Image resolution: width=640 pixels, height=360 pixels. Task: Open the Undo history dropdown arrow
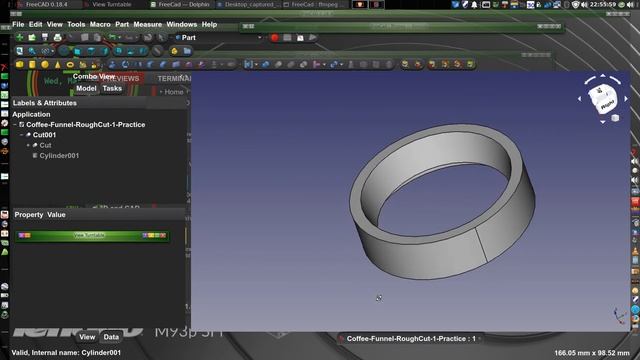coord(120,38)
